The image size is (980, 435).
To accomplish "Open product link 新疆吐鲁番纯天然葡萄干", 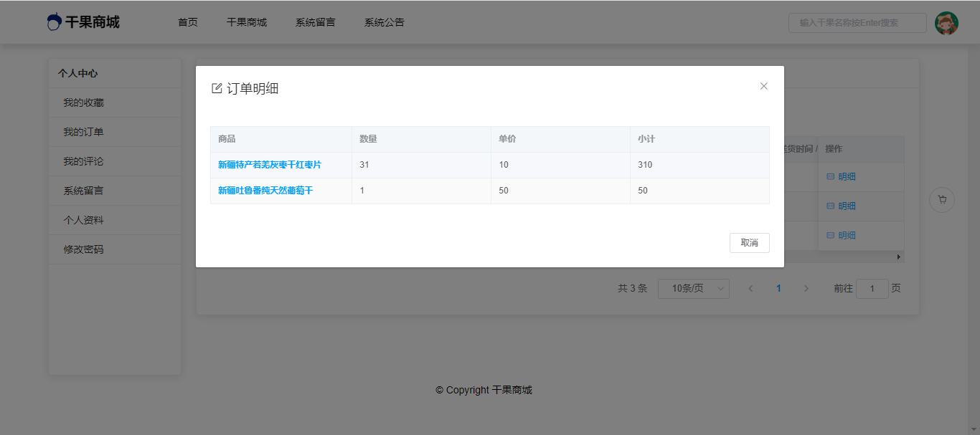I will click(x=265, y=191).
